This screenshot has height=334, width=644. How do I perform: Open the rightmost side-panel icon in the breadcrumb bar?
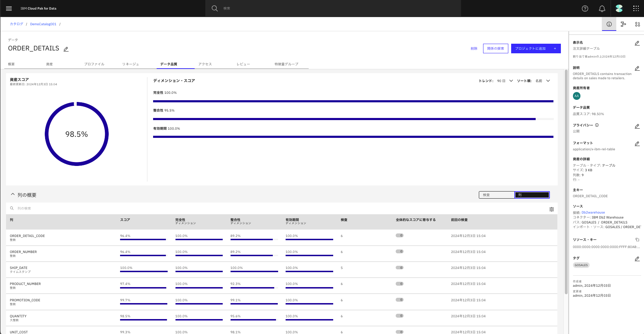[x=638, y=24]
